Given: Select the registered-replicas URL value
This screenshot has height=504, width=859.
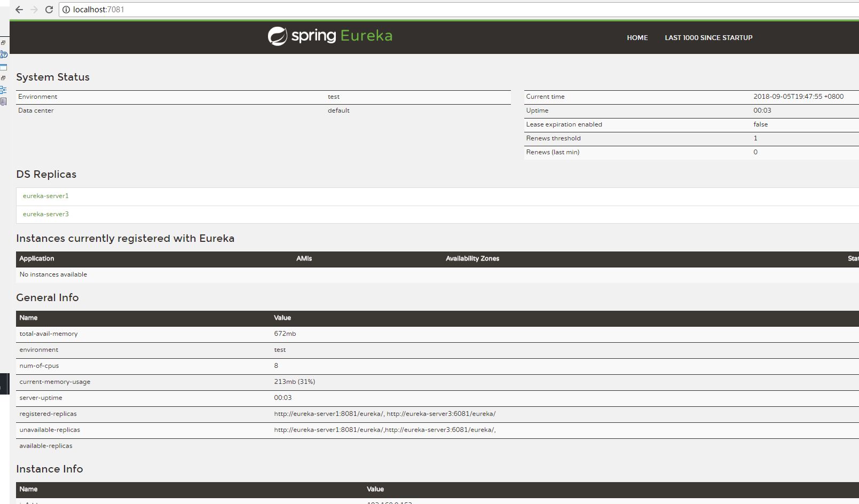Looking at the screenshot, I should pos(385,414).
